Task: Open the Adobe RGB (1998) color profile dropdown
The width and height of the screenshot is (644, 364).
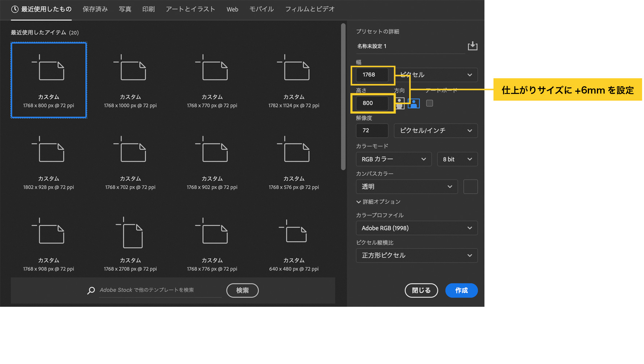Action: coord(417,228)
